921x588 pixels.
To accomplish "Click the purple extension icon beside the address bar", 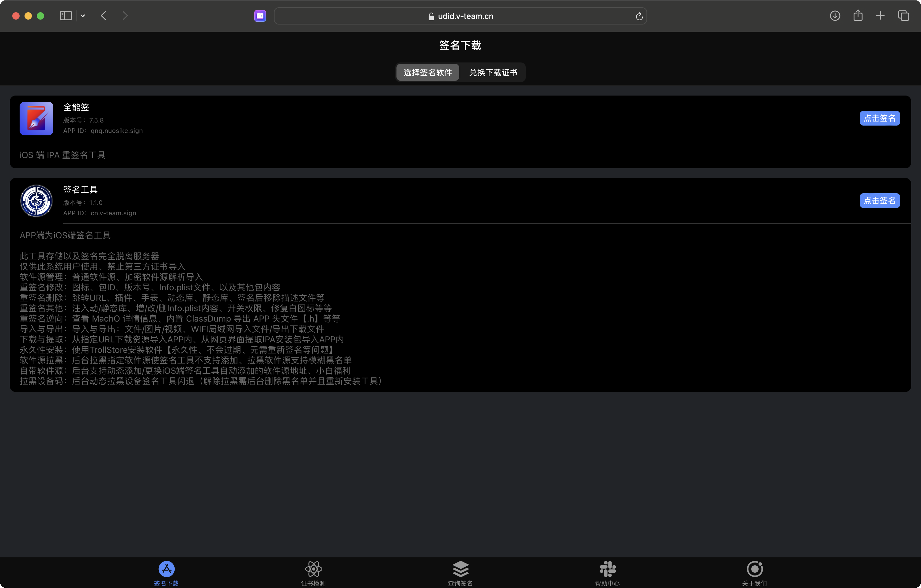I will tap(260, 16).
